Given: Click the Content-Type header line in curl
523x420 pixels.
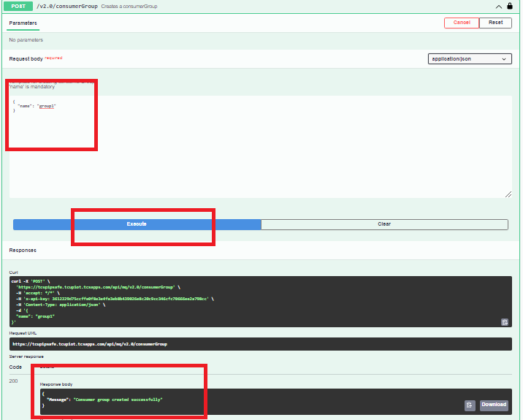Looking at the screenshot, I should pyautogui.click(x=61, y=305).
